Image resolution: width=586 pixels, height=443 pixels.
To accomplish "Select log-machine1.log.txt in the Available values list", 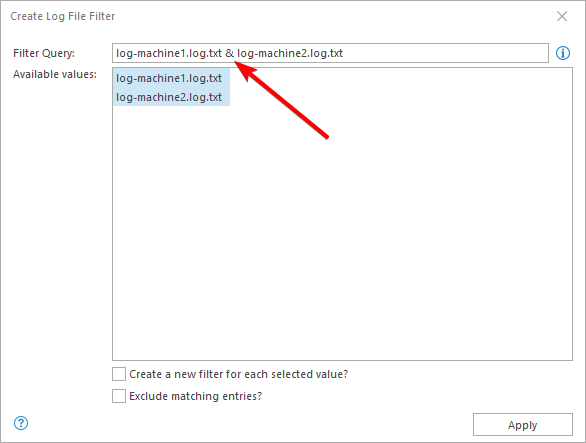I will pos(171,78).
